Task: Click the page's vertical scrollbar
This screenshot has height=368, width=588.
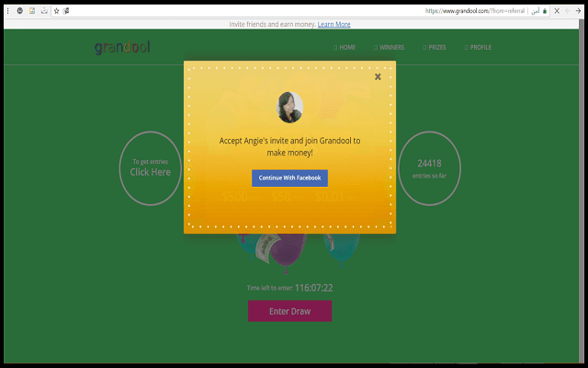Action: [x=582, y=191]
